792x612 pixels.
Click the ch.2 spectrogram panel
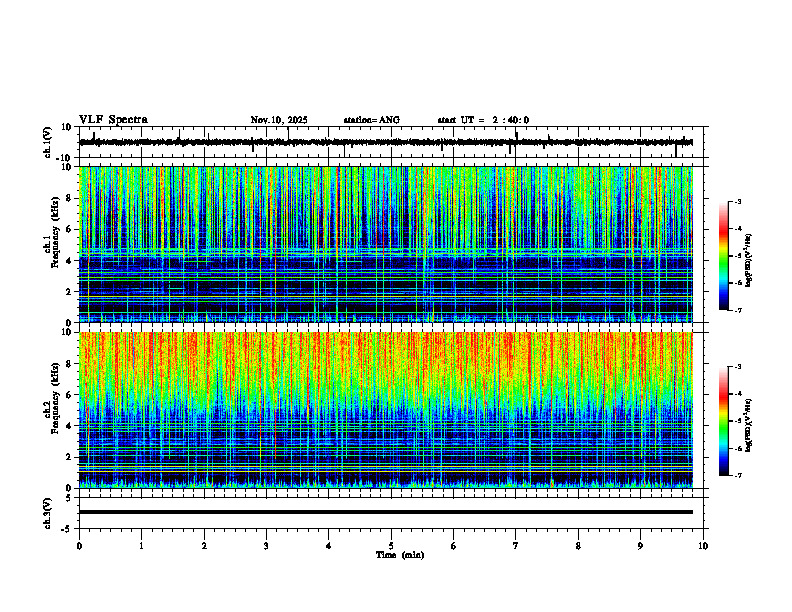pyautogui.click(x=386, y=410)
